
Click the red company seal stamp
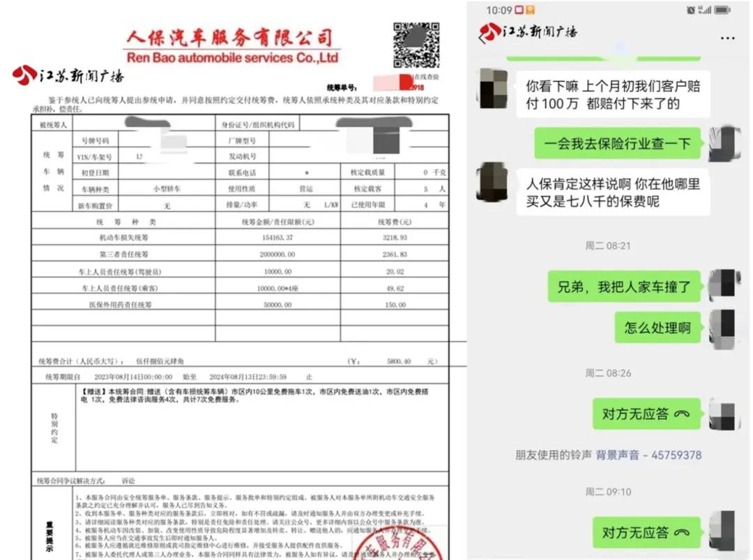coord(397,543)
